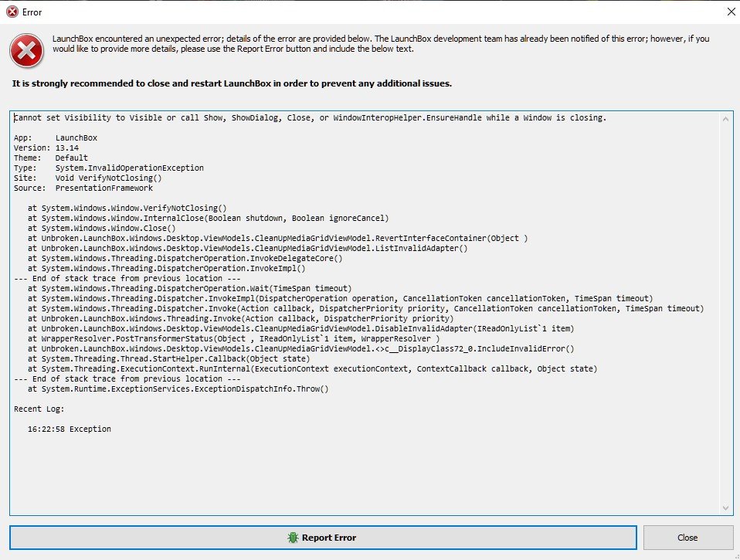Viewport: 740px width, 560px height.
Task: Click the ListInvalidAdapter() stack trace line
Action: click(247, 248)
